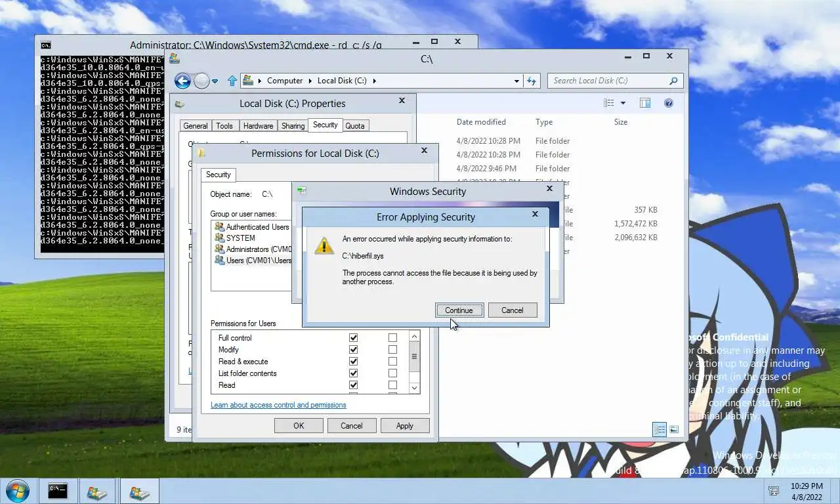
Task: Click OK in Permissions dialog
Action: pos(299,426)
